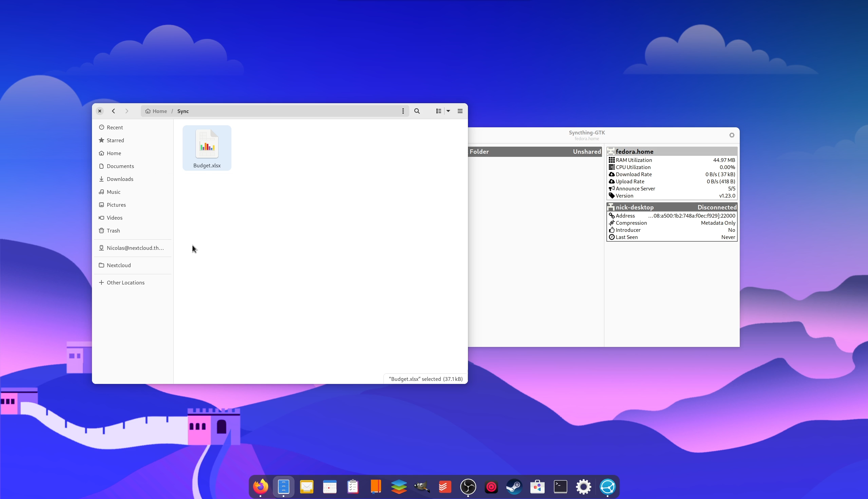Viewport: 868px width, 499px height.
Task: Collapse the nick-desktop device header
Action: tap(672, 207)
